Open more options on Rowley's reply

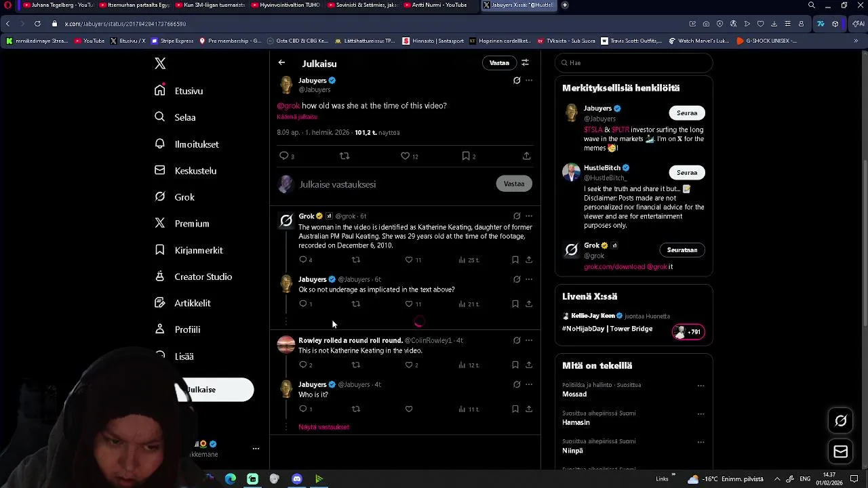click(x=529, y=340)
